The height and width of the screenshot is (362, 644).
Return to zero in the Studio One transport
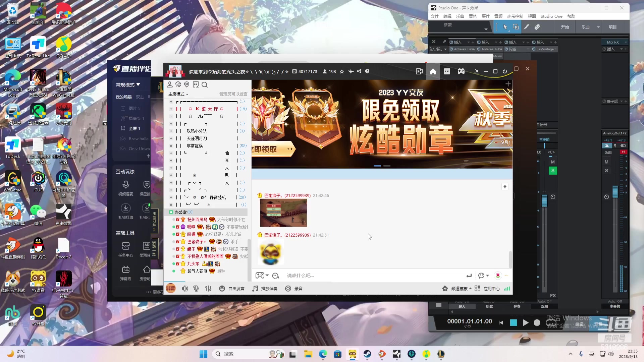pos(501,322)
